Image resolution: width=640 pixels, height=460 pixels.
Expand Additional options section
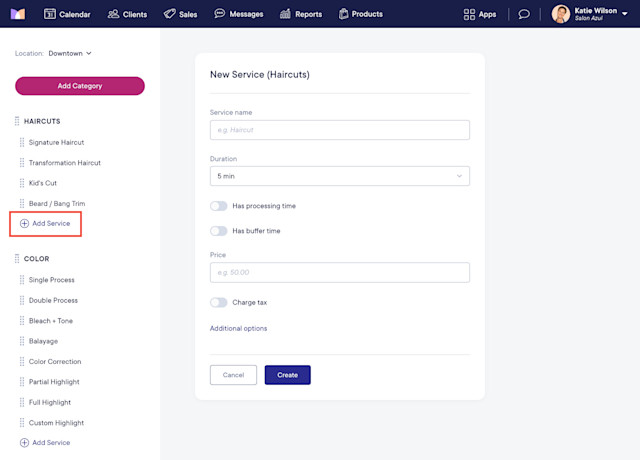point(238,328)
